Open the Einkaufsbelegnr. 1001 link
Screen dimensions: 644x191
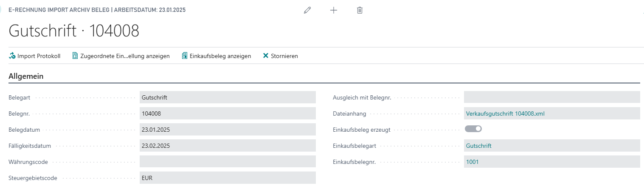[x=472, y=162]
